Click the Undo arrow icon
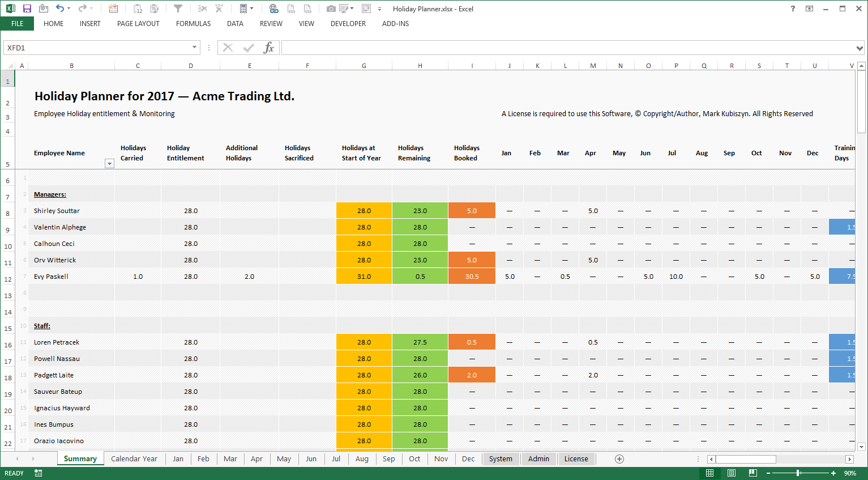The height and width of the screenshot is (480, 868). [59, 9]
